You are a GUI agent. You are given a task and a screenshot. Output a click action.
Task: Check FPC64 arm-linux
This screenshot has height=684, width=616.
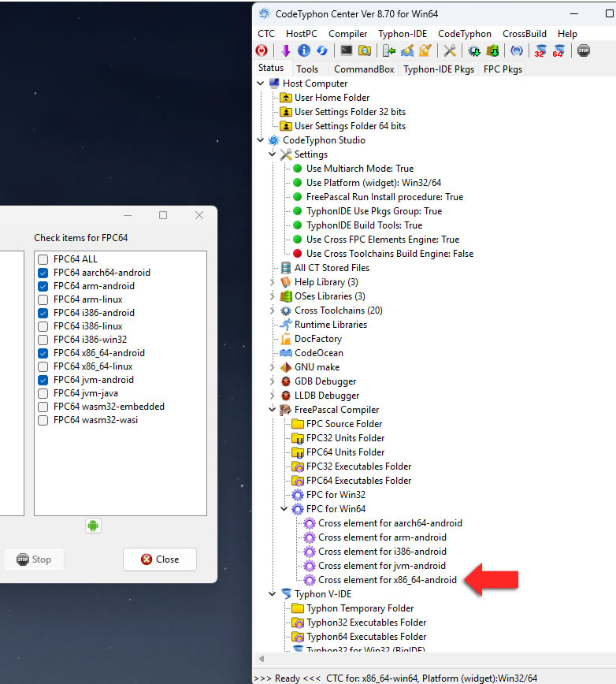[43, 299]
